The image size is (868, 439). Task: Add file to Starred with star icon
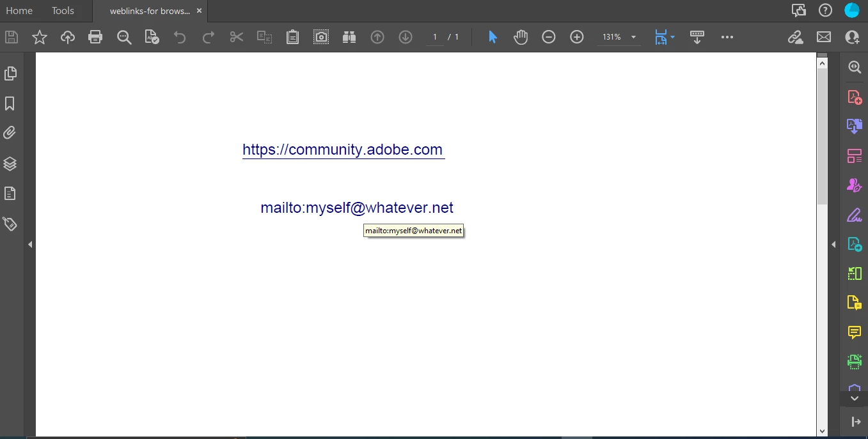(x=40, y=37)
